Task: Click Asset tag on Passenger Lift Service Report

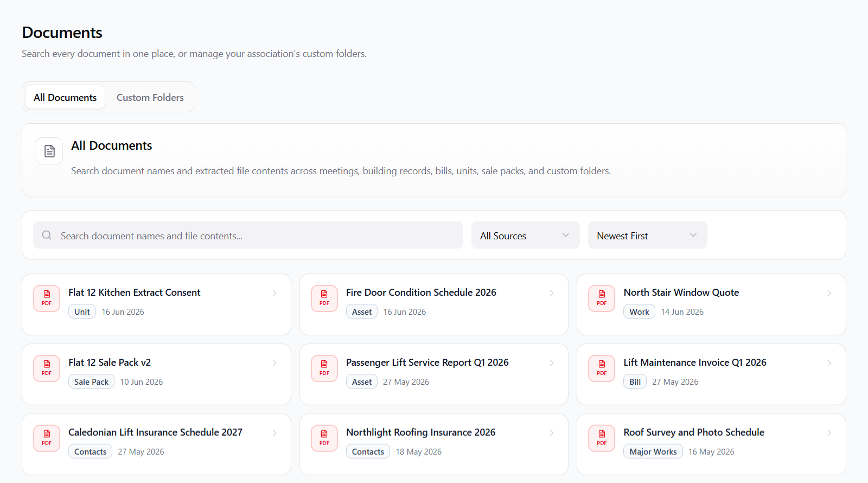Action: [x=362, y=382]
